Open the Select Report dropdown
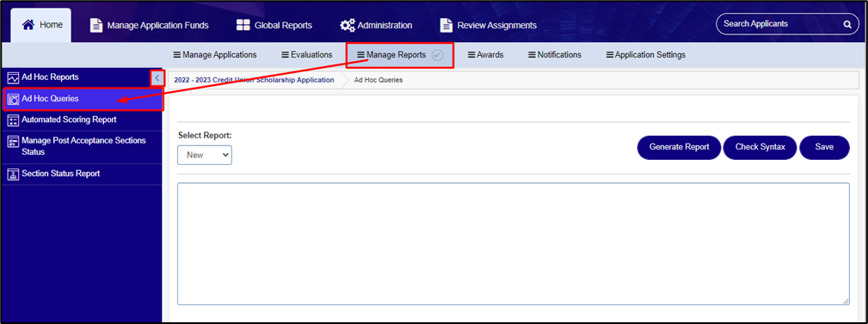 (x=204, y=156)
